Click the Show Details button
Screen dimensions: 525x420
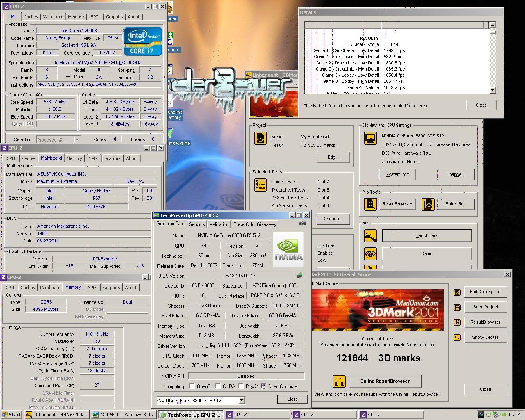486,337
